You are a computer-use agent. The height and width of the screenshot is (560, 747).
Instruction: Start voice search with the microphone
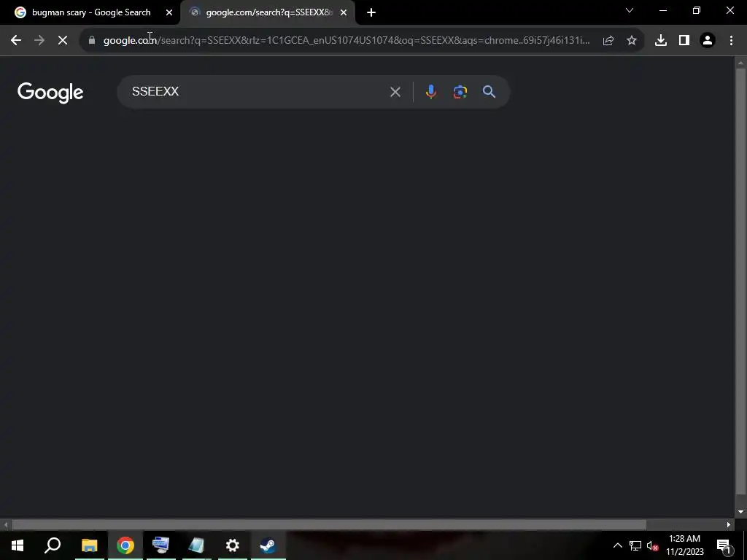(x=430, y=92)
